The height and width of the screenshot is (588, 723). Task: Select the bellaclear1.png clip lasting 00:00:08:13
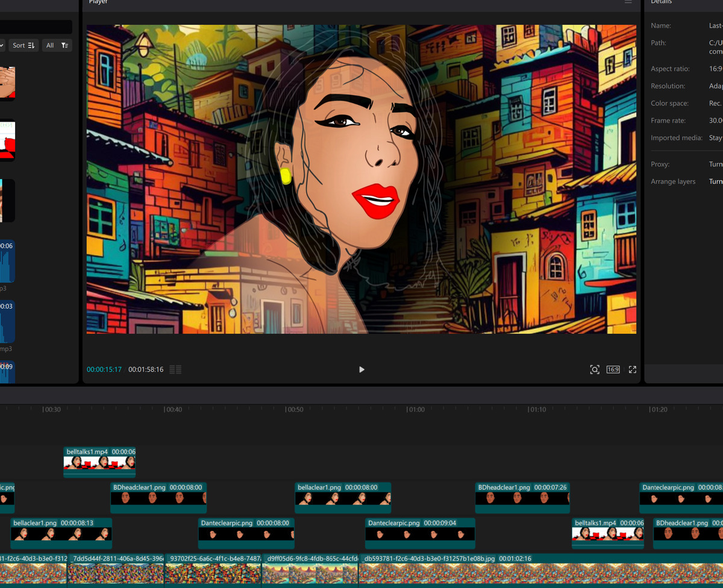click(61, 533)
